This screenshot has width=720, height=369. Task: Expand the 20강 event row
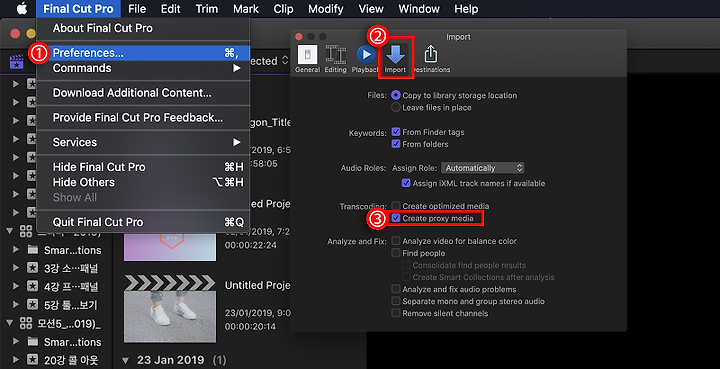click(x=16, y=360)
